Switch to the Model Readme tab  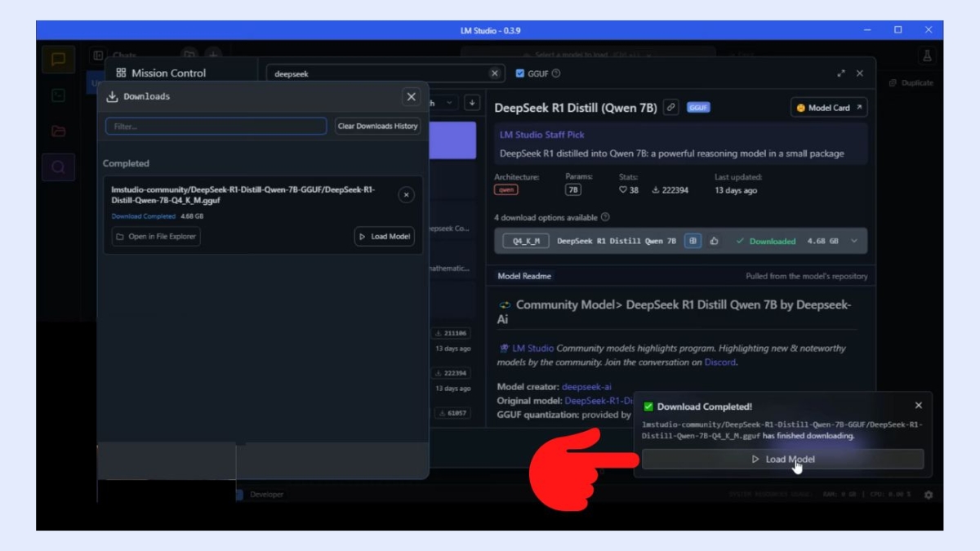pyautogui.click(x=523, y=276)
